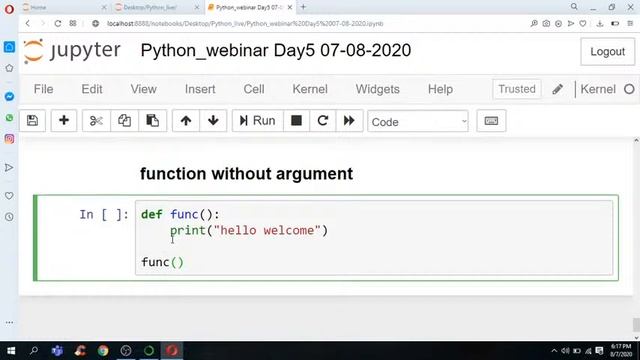Open Messenger in the Opera sidebar
640x360 pixels.
(9, 96)
